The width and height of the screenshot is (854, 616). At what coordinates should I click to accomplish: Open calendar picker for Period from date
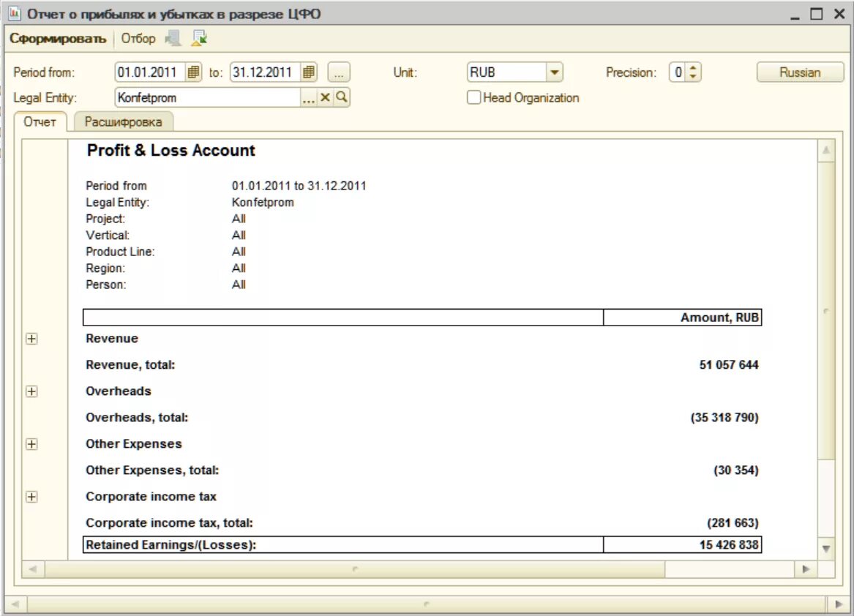(x=193, y=72)
